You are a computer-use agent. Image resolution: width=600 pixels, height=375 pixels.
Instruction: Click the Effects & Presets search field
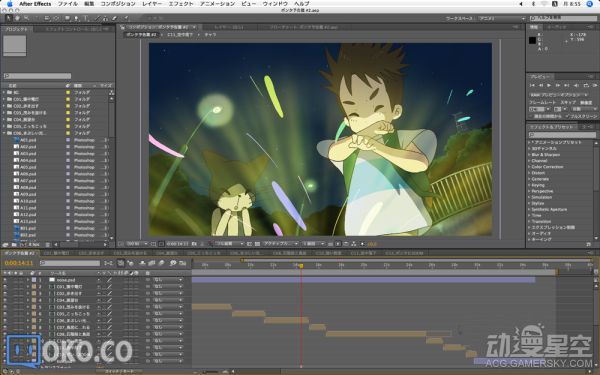562,135
